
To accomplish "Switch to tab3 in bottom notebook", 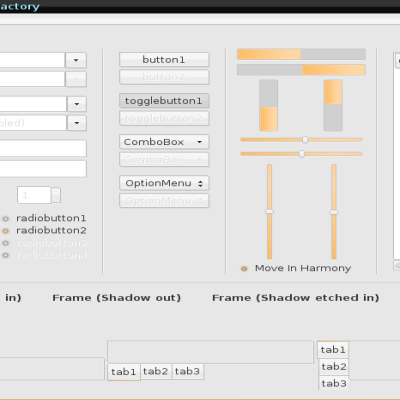I will pos(187,371).
